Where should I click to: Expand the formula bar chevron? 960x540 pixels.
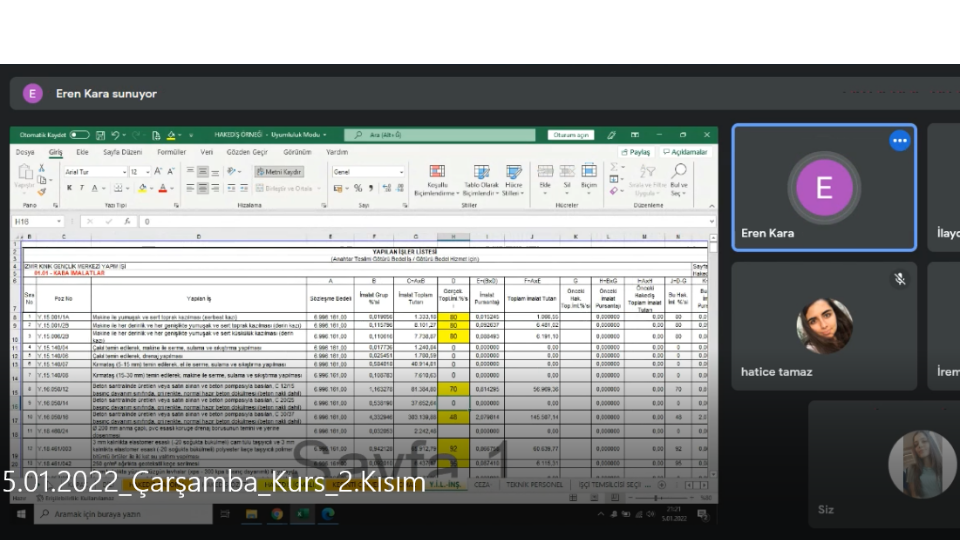[x=711, y=222]
